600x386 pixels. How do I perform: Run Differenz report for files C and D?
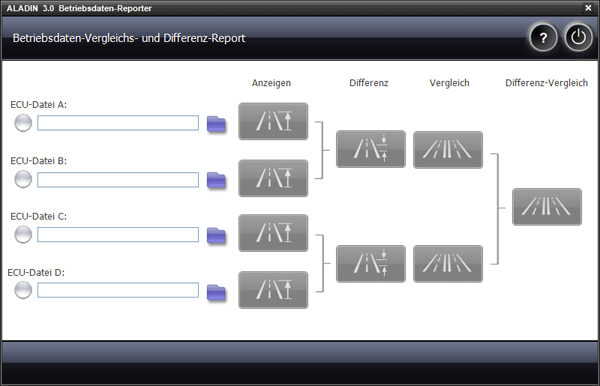pyautogui.click(x=371, y=264)
